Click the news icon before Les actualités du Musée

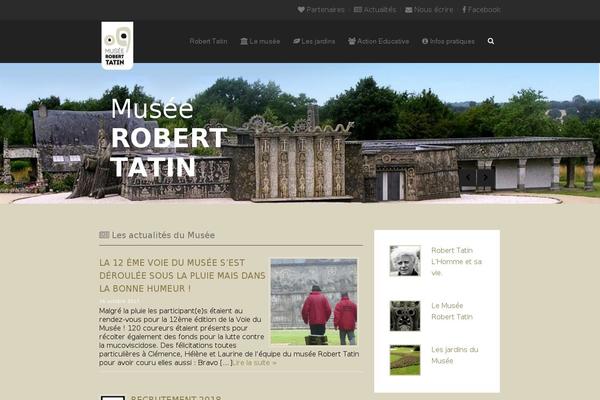[x=104, y=235]
